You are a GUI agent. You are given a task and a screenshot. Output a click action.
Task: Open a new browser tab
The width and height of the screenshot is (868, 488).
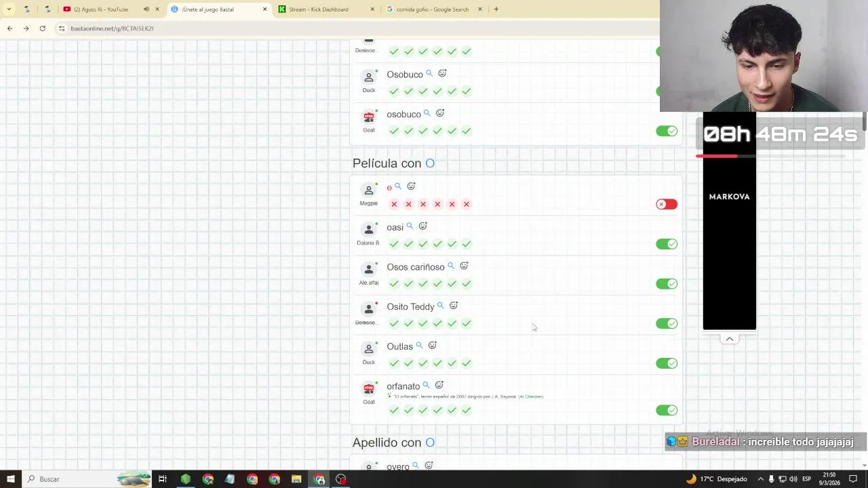(496, 9)
